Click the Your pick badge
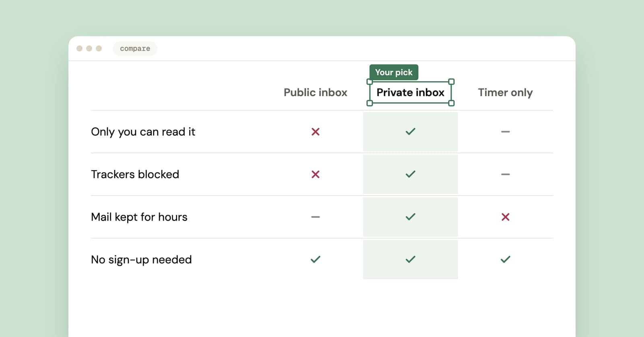The width and height of the screenshot is (644, 337). pyautogui.click(x=394, y=72)
